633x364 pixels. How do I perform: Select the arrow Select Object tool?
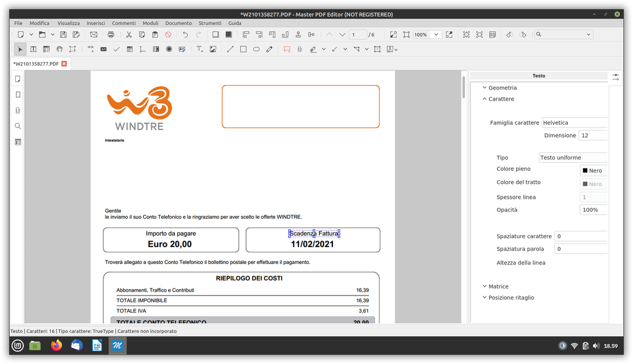pos(20,49)
